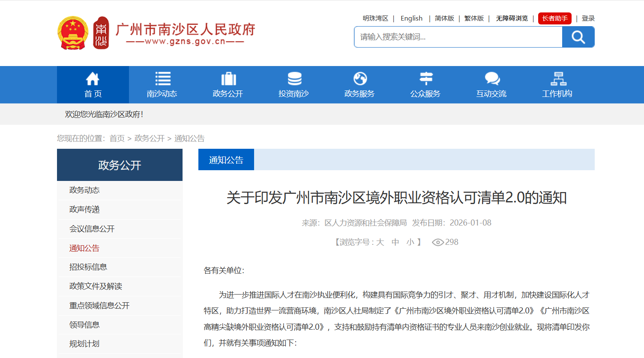Click the 投资南沙 database icon
Viewport: 644px width, 358px height.
click(x=295, y=78)
